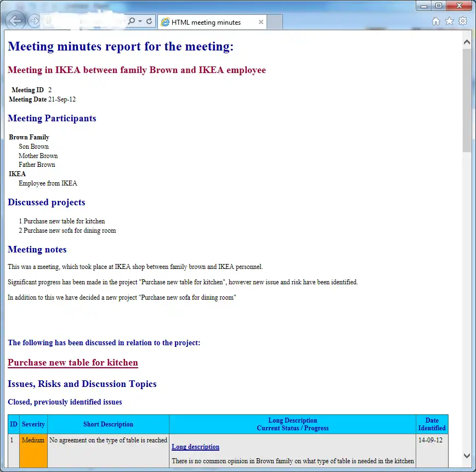Close the browser window
Image resolution: width=476 pixels, height=472 pixels.
[x=460, y=6]
